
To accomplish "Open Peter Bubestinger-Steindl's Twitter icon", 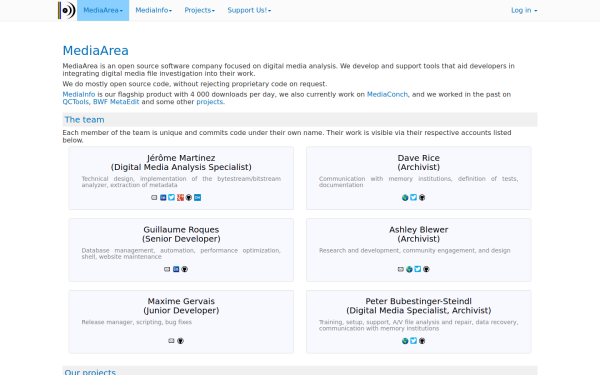I will [414, 341].
